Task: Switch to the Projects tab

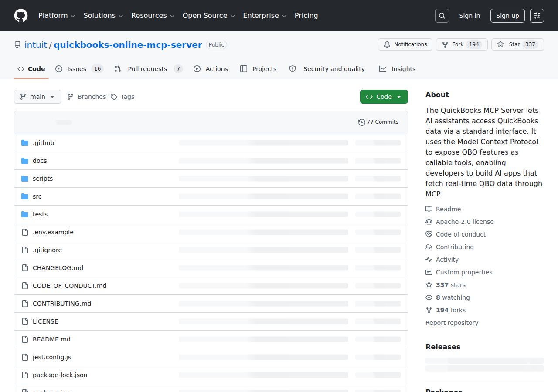Action: tap(258, 69)
